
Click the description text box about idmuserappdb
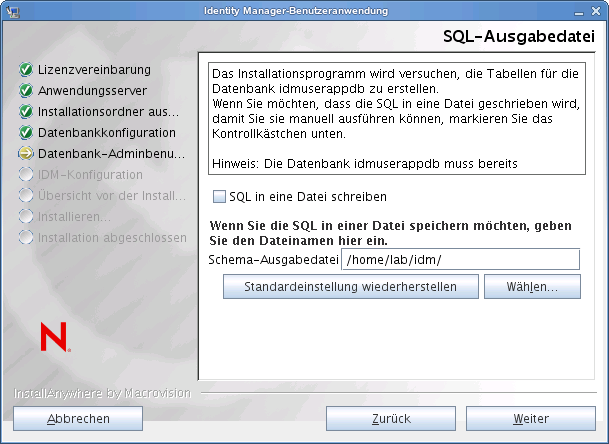397,118
